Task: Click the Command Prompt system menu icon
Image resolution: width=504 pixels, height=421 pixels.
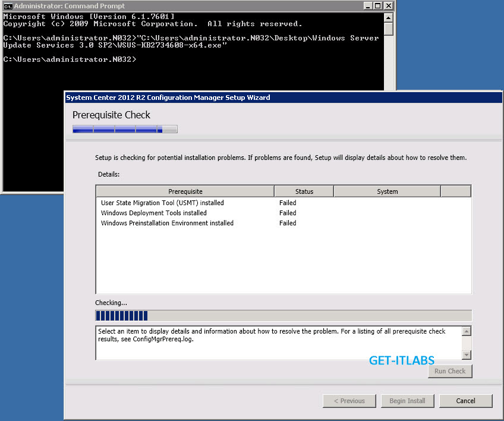Action: pyautogui.click(x=8, y=6)
